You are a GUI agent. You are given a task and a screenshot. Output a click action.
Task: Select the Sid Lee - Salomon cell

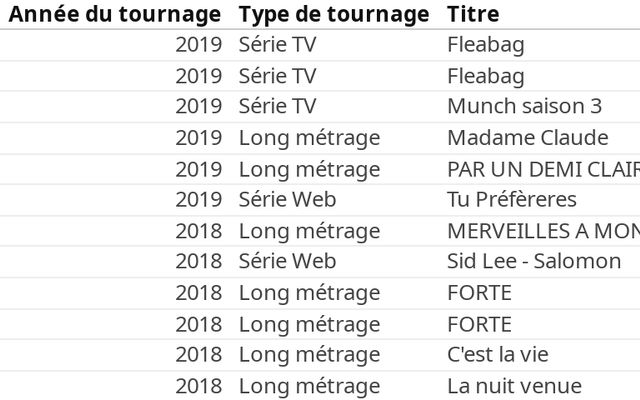[534, 262]
